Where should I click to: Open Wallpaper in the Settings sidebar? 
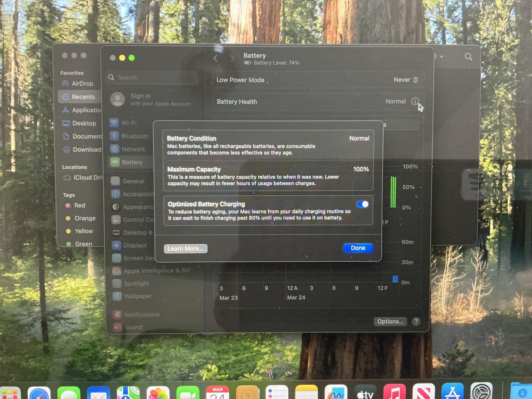pyautogui.click(x=132, y=296)
